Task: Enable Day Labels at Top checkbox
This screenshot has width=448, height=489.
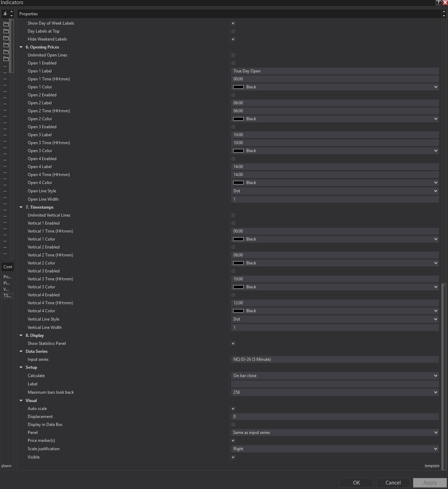Action: 233,31
